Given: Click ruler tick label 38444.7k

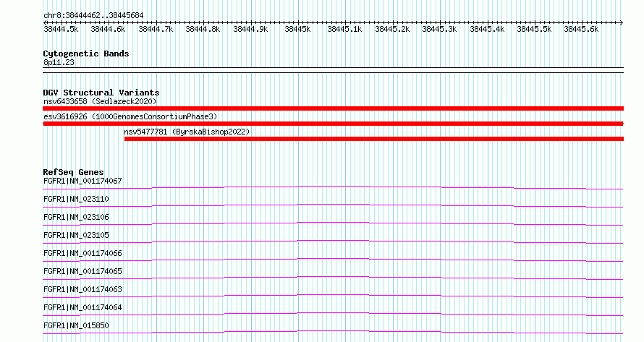Looking at the screenshot, I should 156,29.
